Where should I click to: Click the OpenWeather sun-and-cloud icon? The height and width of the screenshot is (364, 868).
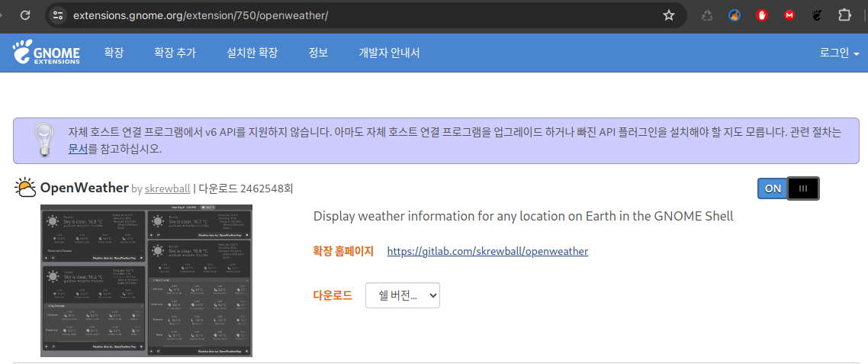click(x=25, y=188)
